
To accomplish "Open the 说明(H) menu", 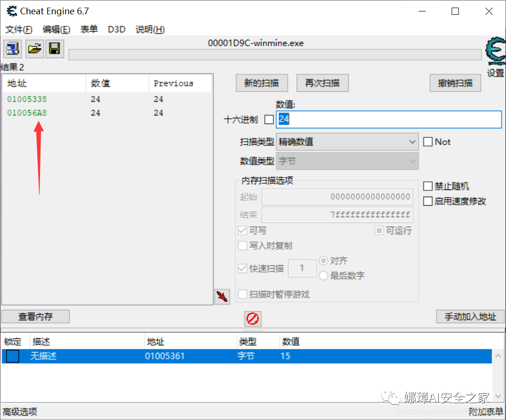I will 150,30.
